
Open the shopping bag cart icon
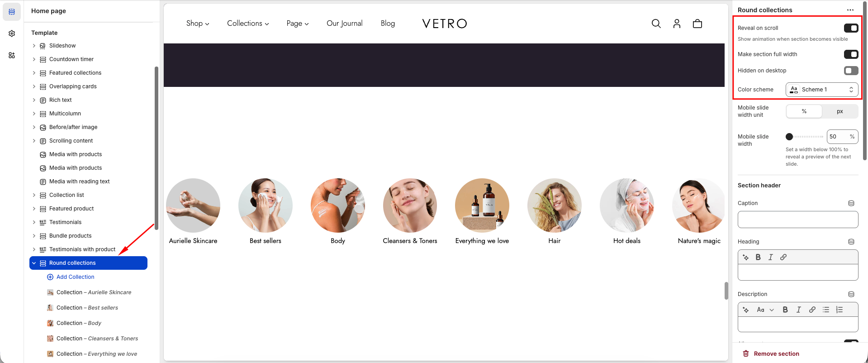(x=697, y=24)
